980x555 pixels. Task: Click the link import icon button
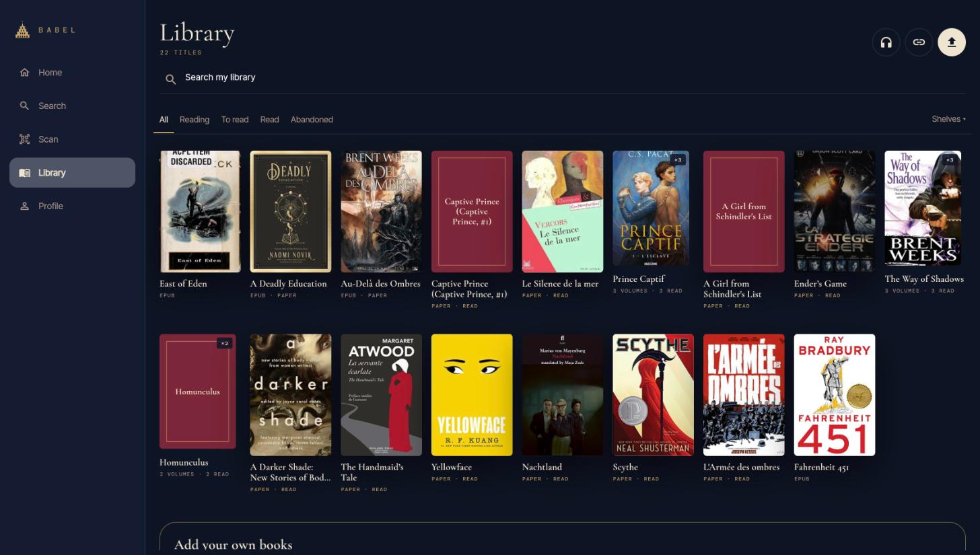[x=919, y=42]
